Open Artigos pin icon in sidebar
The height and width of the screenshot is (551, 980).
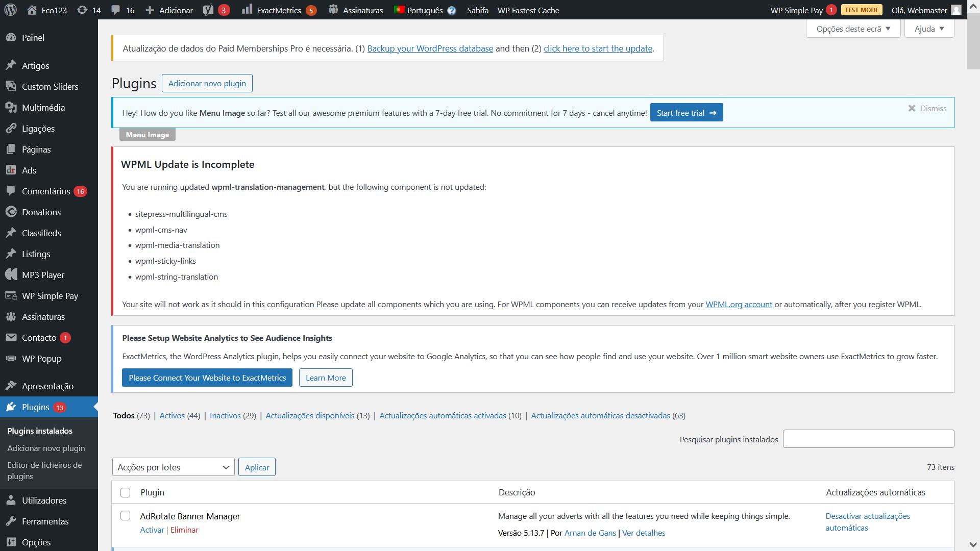click(x=11, y=65)
